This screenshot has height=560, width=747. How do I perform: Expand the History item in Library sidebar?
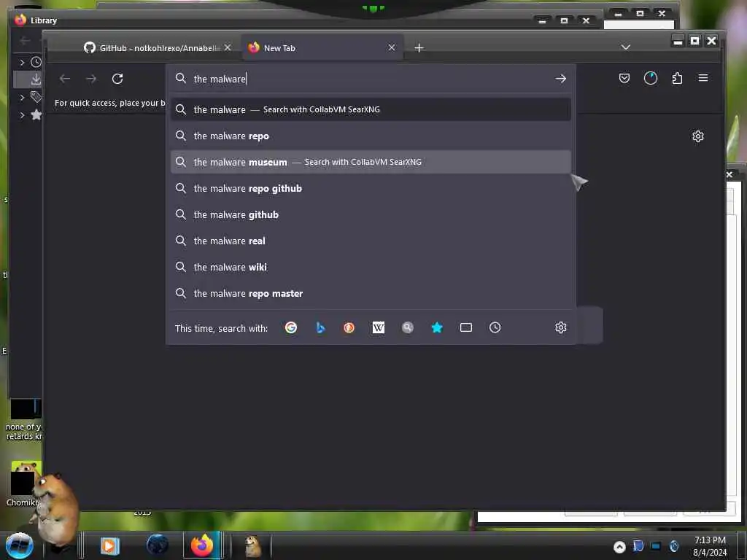(x=22, y=63)
